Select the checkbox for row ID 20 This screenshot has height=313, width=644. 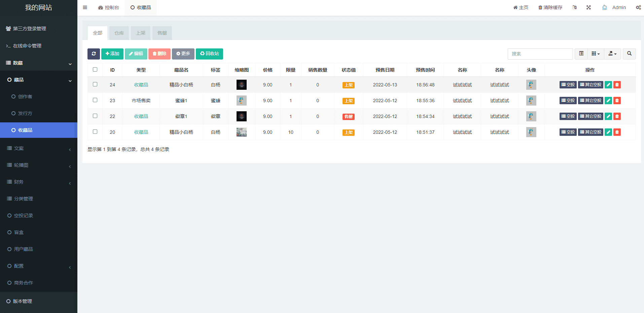pos(95,132)
